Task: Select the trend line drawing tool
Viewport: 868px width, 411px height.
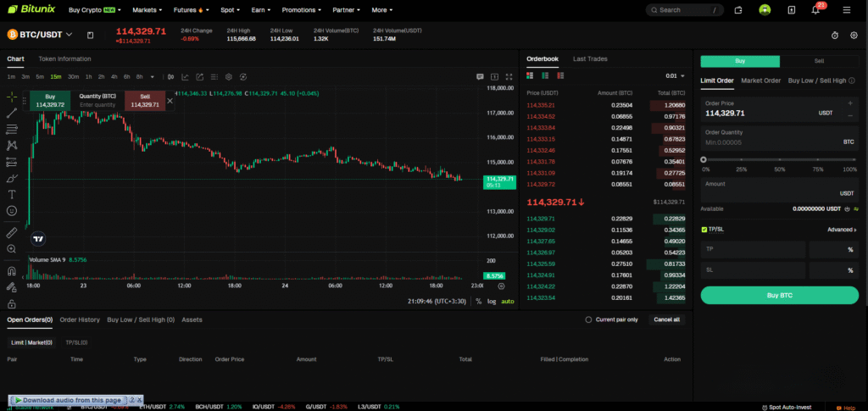Action: (12, 113)
